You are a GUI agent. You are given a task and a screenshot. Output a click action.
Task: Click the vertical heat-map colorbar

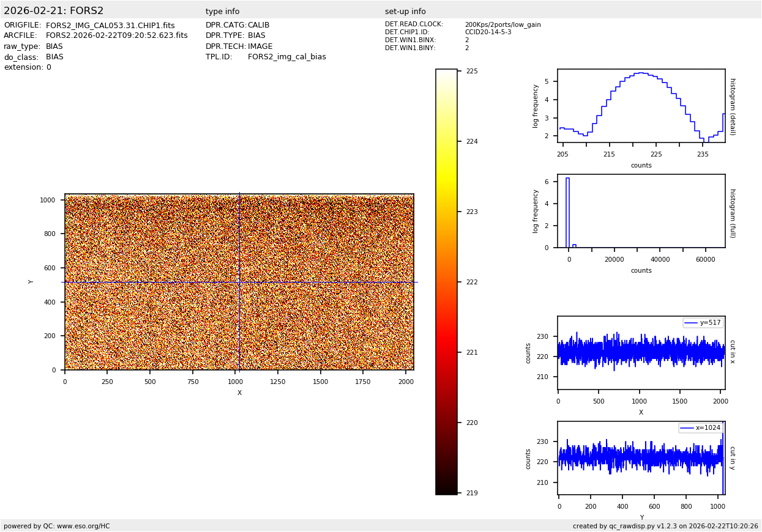click(446, 282)
